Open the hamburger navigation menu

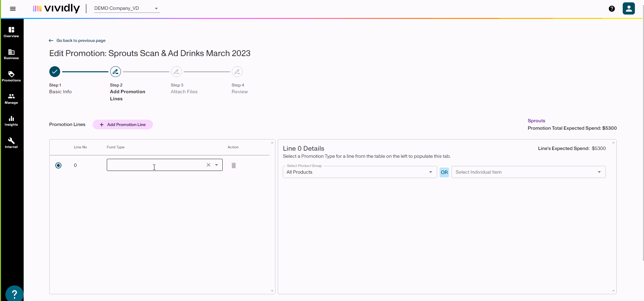click(13, 9)
